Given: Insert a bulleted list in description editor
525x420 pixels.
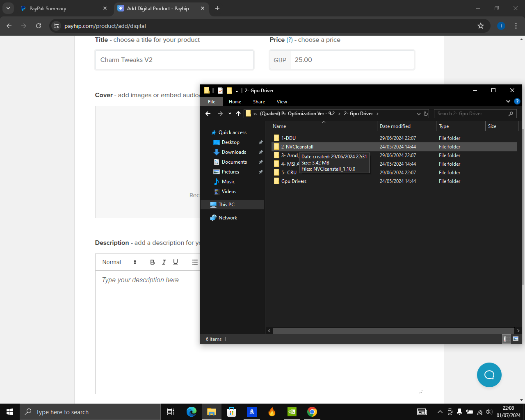Looking at the screenshot, I should tap(195, 262).
